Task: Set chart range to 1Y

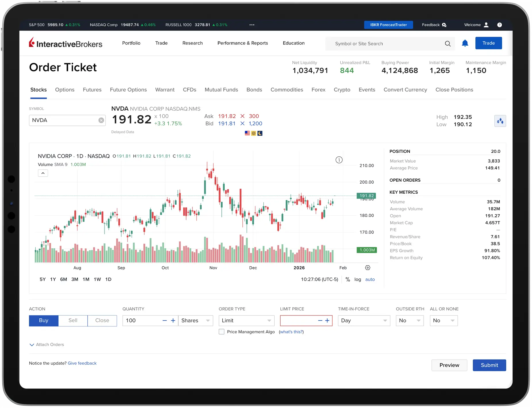Action: coord(53,280)
